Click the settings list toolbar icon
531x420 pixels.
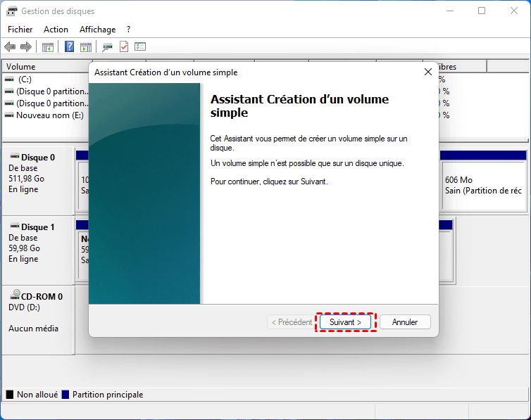tap(140, 46)
